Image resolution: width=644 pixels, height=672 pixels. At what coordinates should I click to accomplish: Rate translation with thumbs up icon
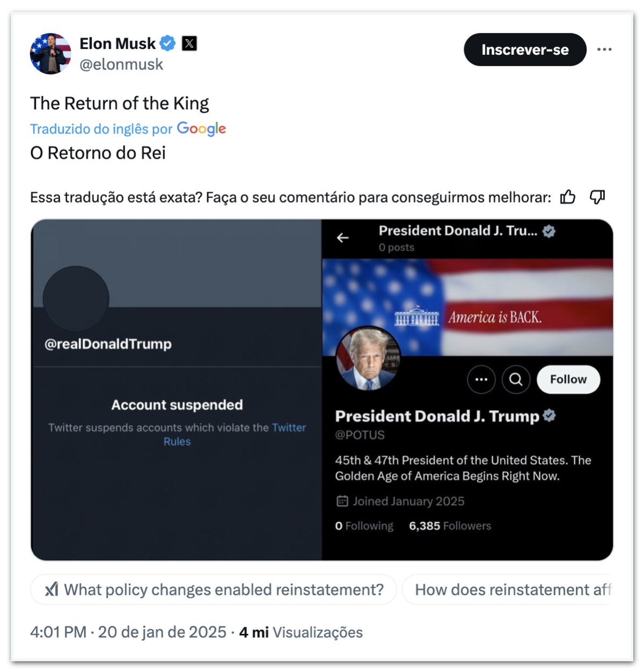click(x=568, y=198)
